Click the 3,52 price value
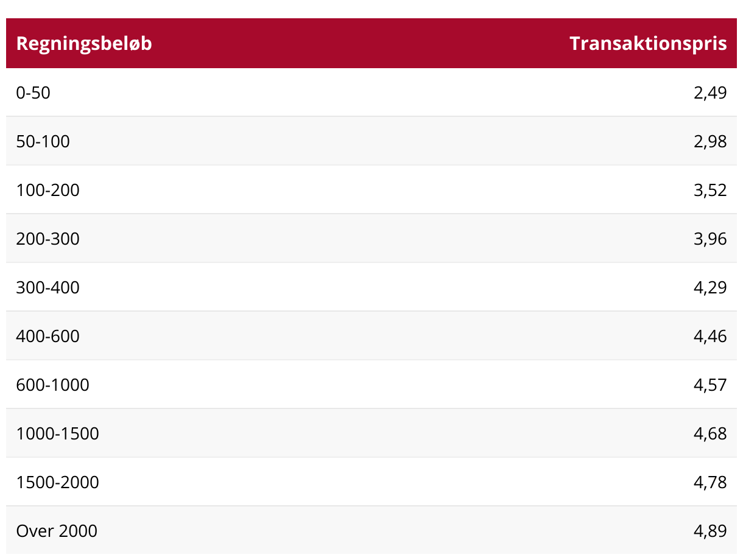Screen dimensions: 743x560 click(x=710, y=190)
